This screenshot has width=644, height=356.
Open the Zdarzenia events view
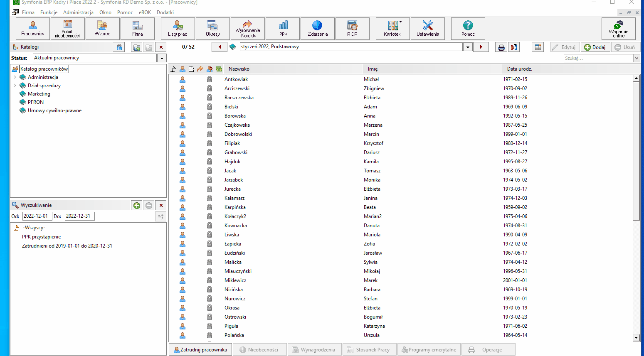(x=318, y=29)
